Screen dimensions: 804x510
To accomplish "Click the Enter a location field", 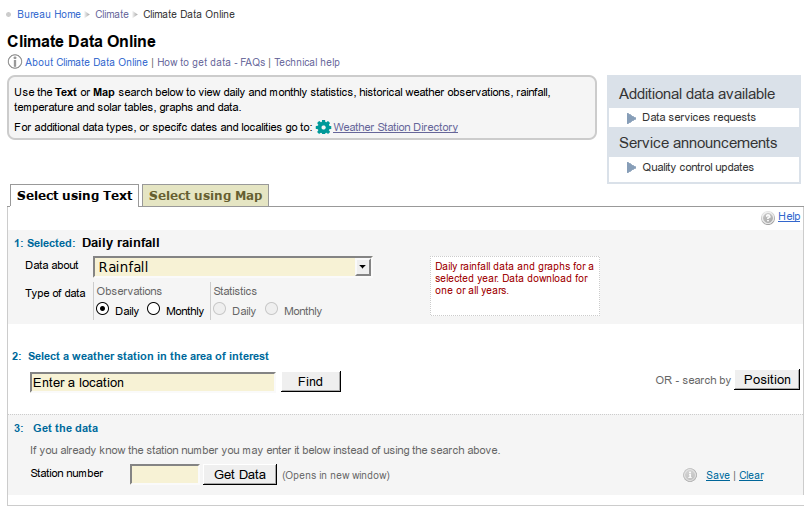I will click(x=152, y=382).
